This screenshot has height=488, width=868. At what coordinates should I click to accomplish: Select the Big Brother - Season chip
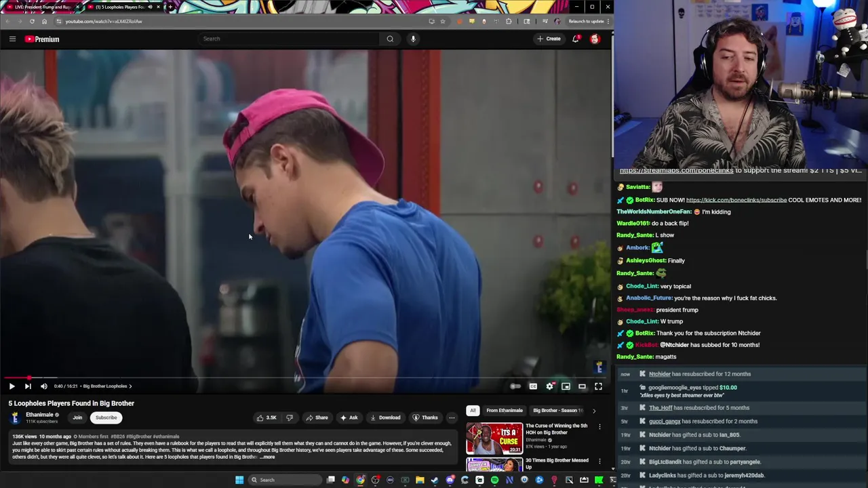click(x=557, y=410)
